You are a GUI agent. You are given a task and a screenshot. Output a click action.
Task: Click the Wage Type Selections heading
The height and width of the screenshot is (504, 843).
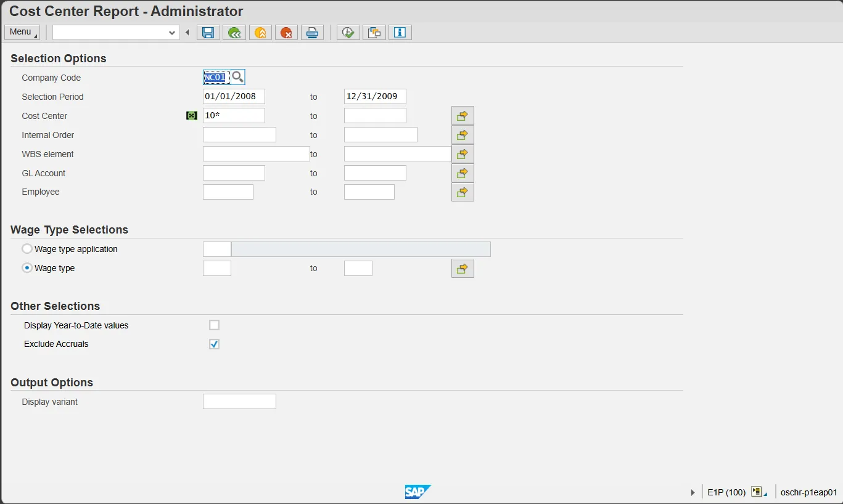tap(70, 230)
